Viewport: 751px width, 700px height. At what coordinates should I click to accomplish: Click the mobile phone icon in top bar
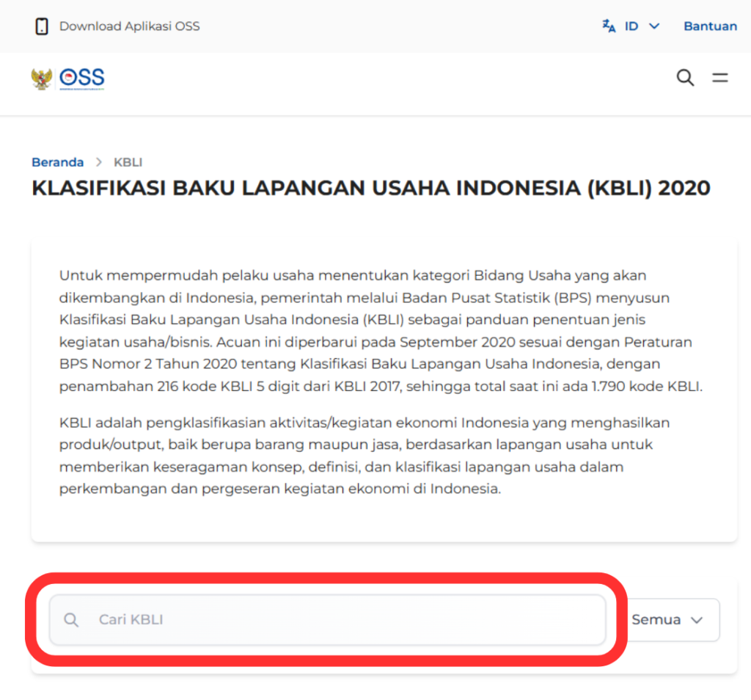(x=42, y=26)
